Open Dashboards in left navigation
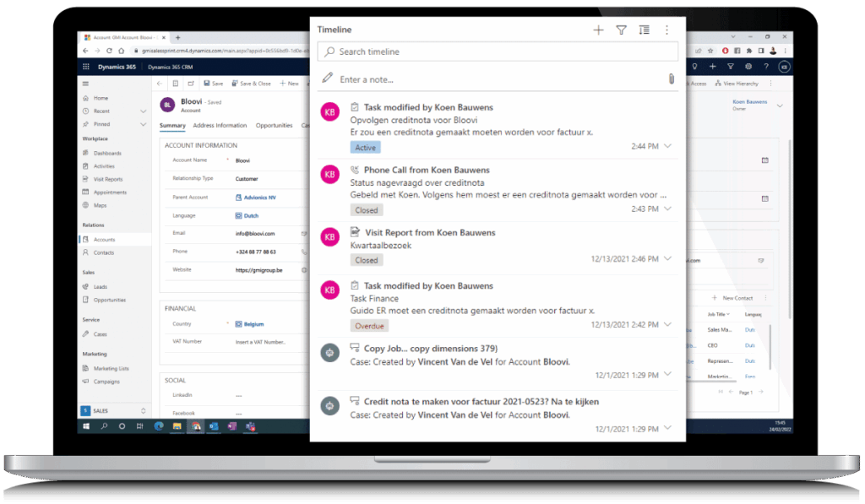The width and height of the screenshot is (865, 504). [107, 153]
